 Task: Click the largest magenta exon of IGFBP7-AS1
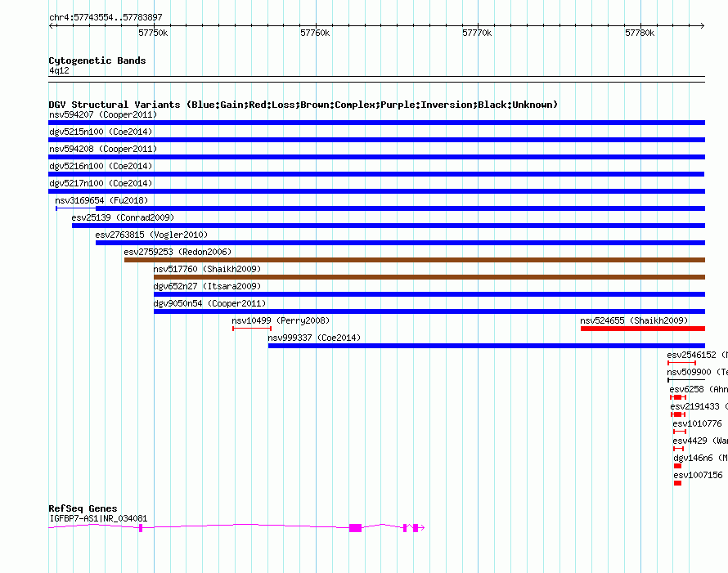coord(355,528)
